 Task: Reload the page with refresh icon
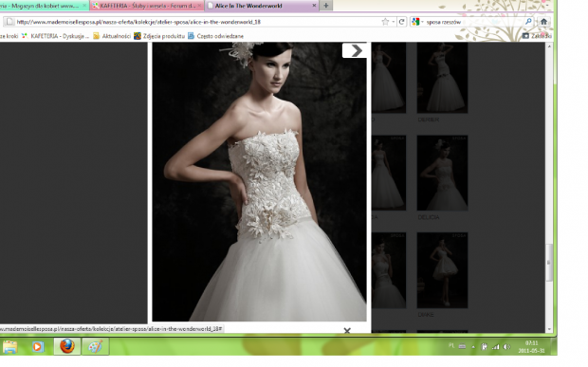pos(401,22)
